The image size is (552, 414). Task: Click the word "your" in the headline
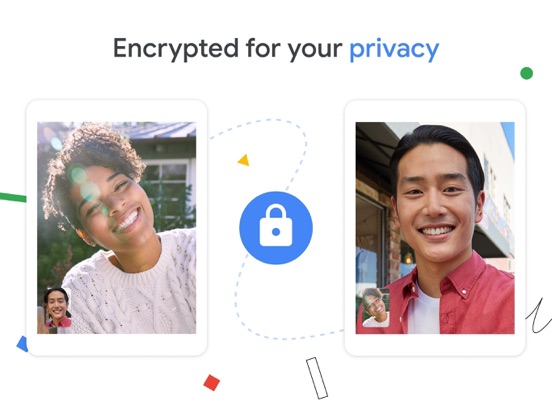tap(315, 50)
